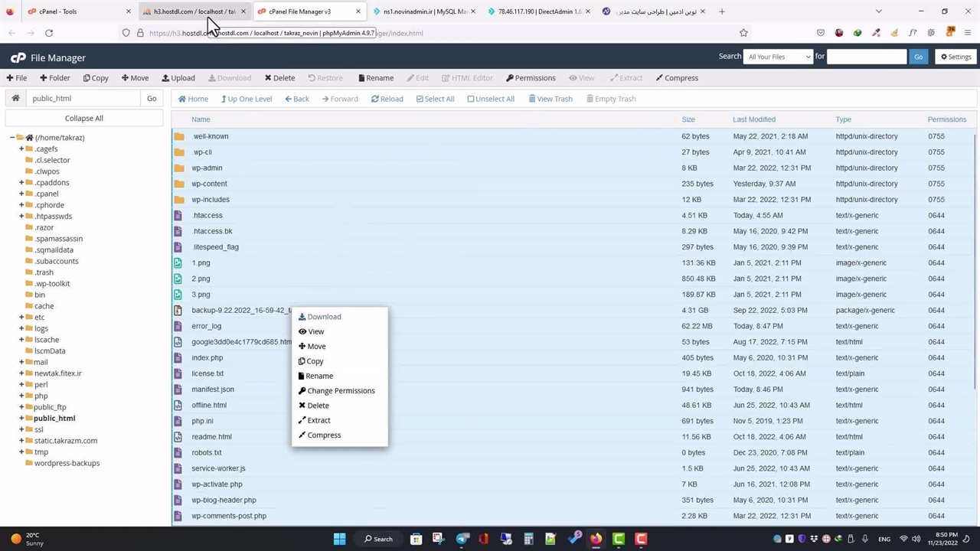Click the Reload button
980x551 pixels.
[x=387, y=99]
